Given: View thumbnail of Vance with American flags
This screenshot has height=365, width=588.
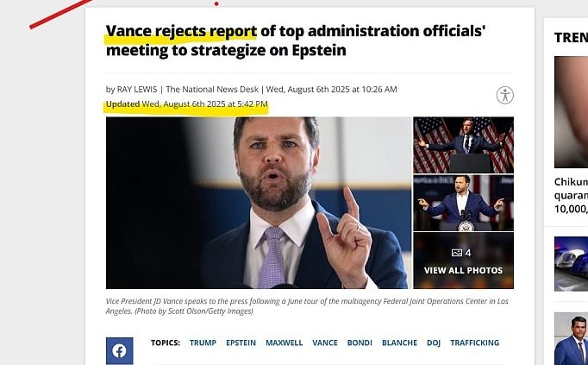Looking at the screenshot, I should tap(464, 145).
